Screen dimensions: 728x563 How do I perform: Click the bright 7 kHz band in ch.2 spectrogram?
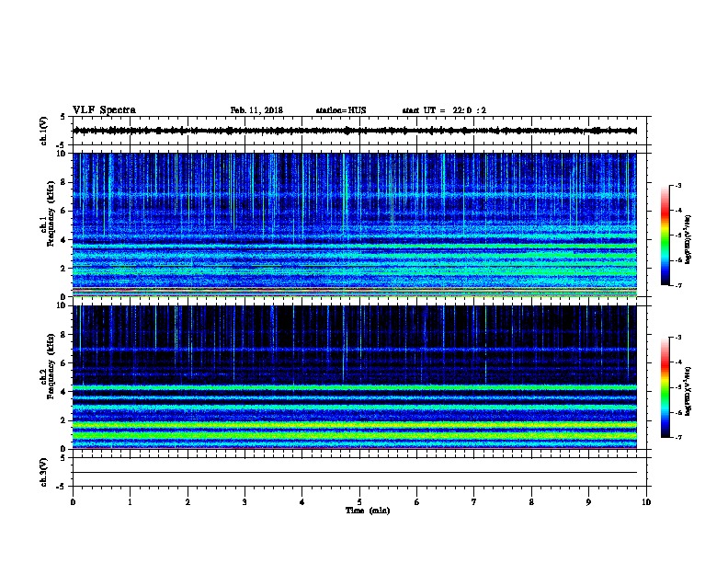click(x=355, y=349)
